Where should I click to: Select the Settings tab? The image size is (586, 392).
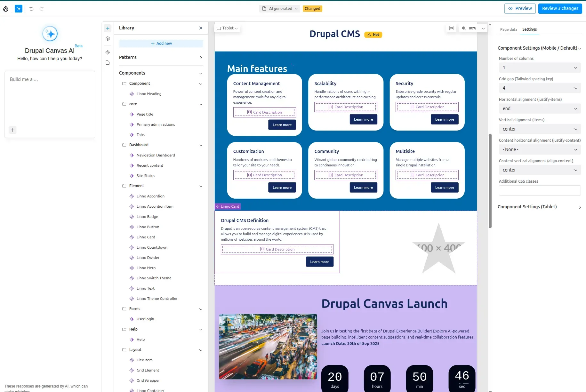click(529, 29)
